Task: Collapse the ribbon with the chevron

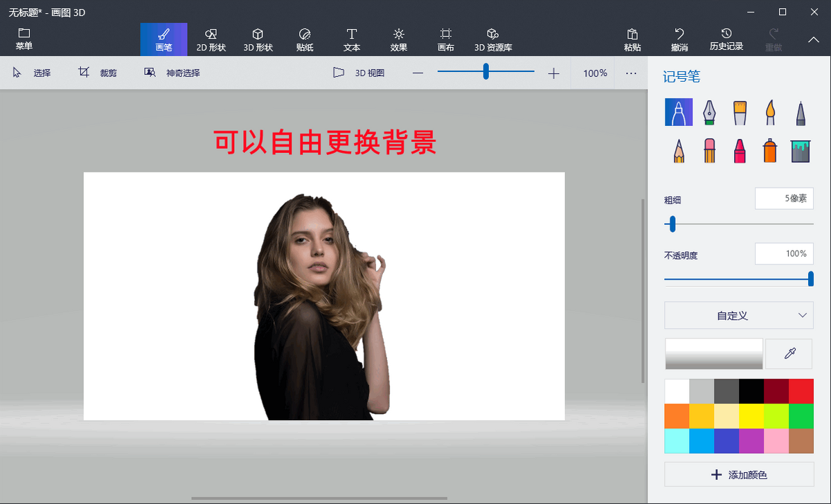Action: pyautogui.click(x=814, y=40)
